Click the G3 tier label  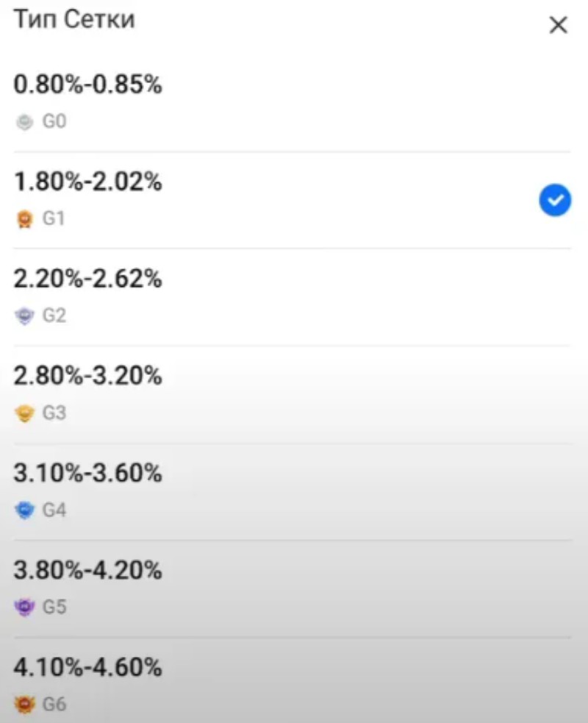54,413
